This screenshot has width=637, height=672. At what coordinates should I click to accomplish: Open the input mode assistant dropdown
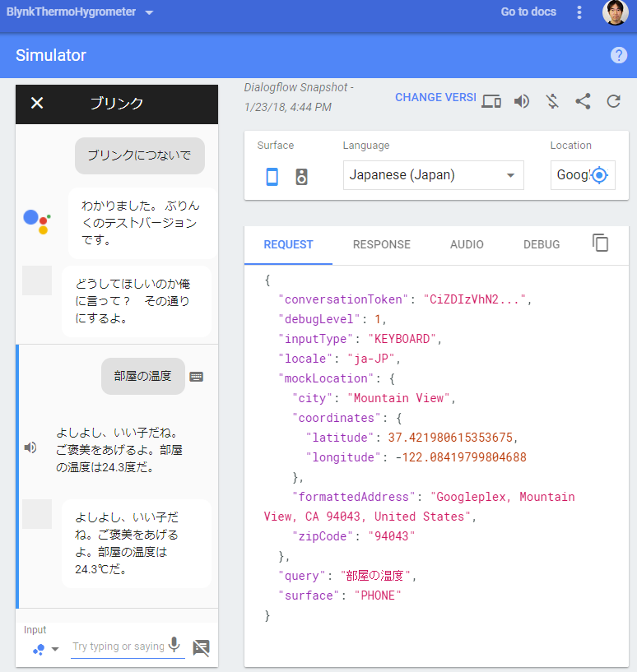46,649
